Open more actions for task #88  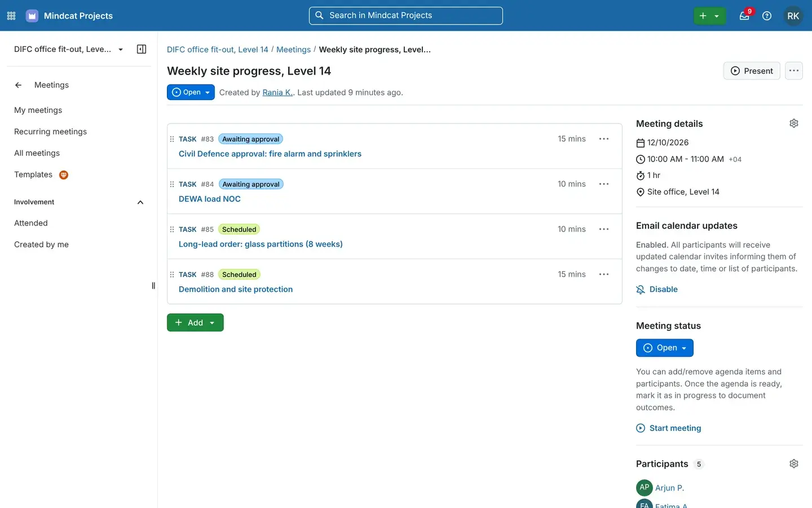[604, 274]
